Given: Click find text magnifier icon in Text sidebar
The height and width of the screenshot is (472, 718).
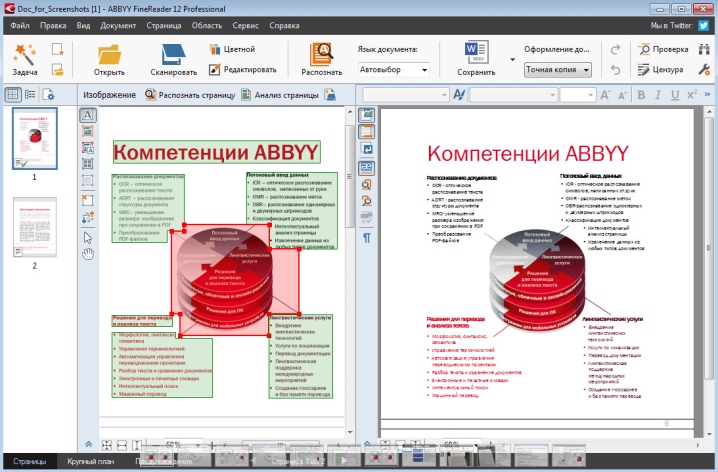Looking at the screenshot, I should coord(366,184).
